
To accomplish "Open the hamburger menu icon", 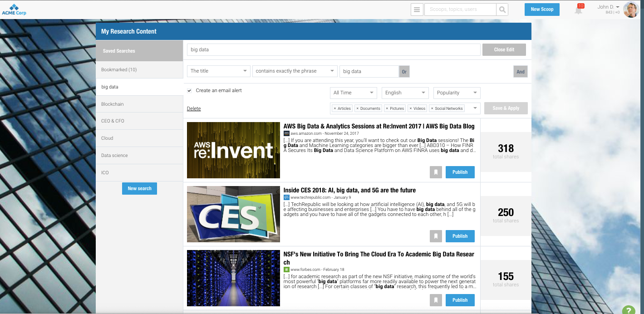I will (x=417, y=10).
